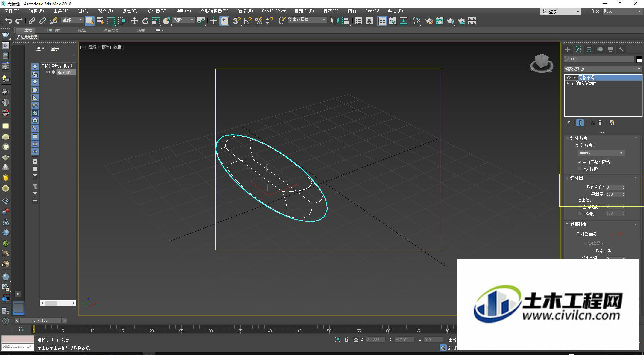Click Remove modifier trash icon
Viewport: 644px width, 355px height.
click(600, 123)
